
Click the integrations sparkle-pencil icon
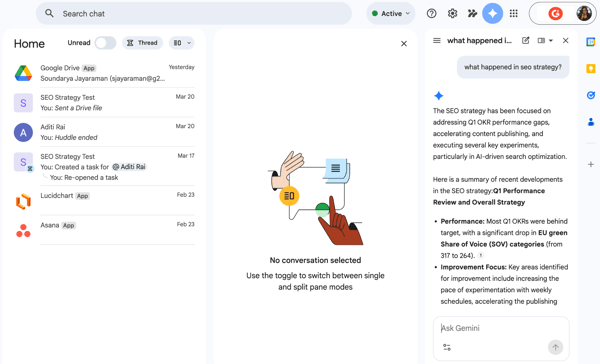[473, 13]
